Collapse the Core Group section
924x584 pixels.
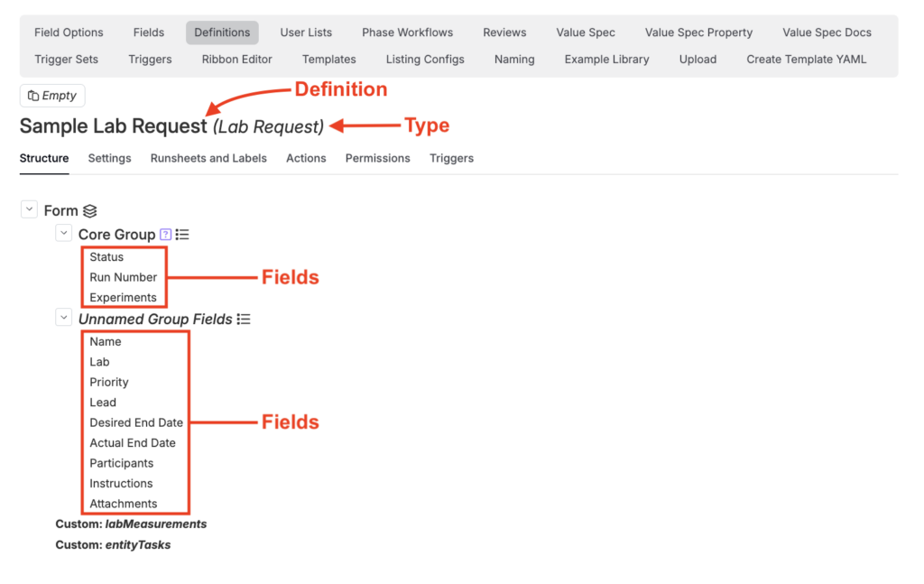pyautogui.click(x=63, y=234)
